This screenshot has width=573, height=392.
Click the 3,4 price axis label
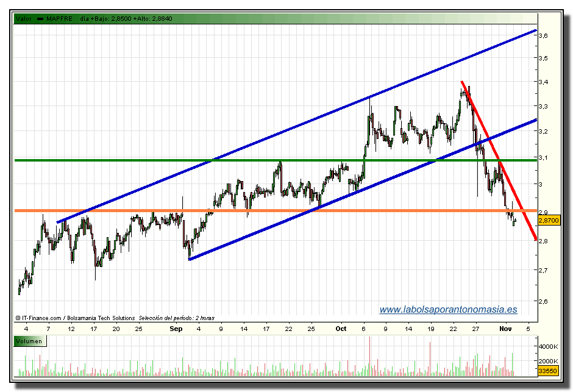click(x=543, y=82)
